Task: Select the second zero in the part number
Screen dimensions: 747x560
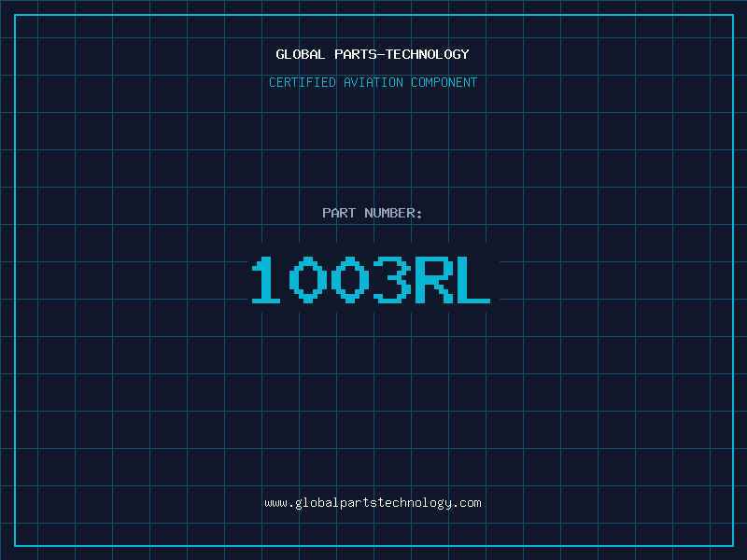Action: pyautogui.click(x=349, y=280)
